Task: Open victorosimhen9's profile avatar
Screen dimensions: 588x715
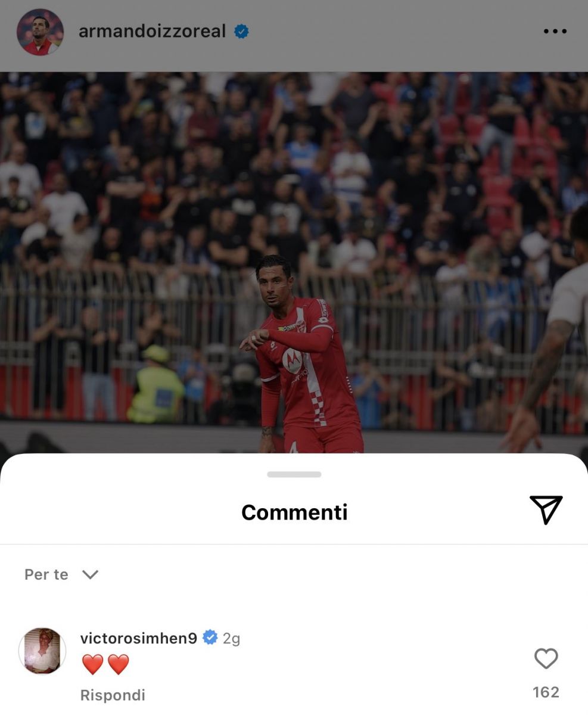Action: (x=42, y=651)
